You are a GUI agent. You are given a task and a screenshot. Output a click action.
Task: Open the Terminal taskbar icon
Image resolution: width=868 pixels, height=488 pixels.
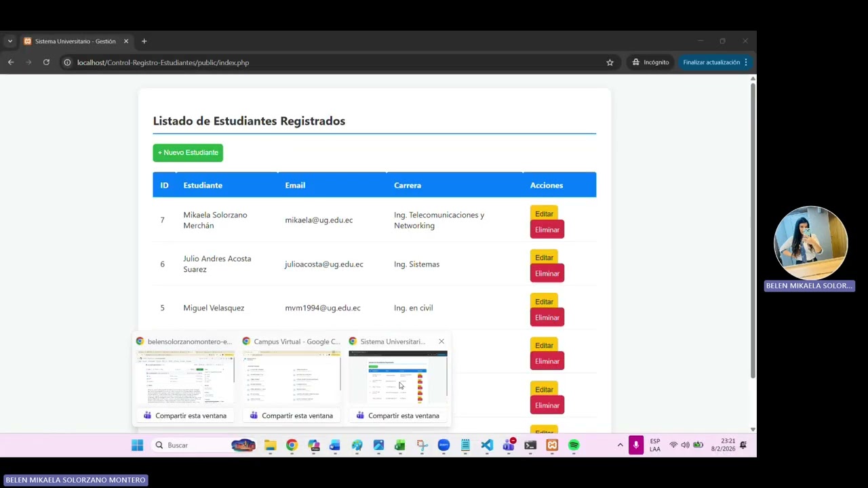point(530,445)
